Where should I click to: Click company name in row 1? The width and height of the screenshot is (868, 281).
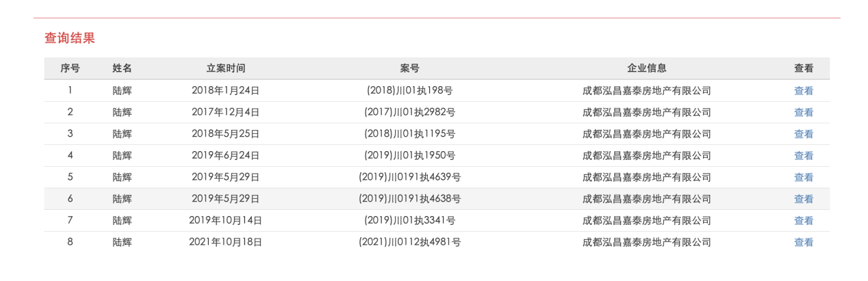pos(646,90)
